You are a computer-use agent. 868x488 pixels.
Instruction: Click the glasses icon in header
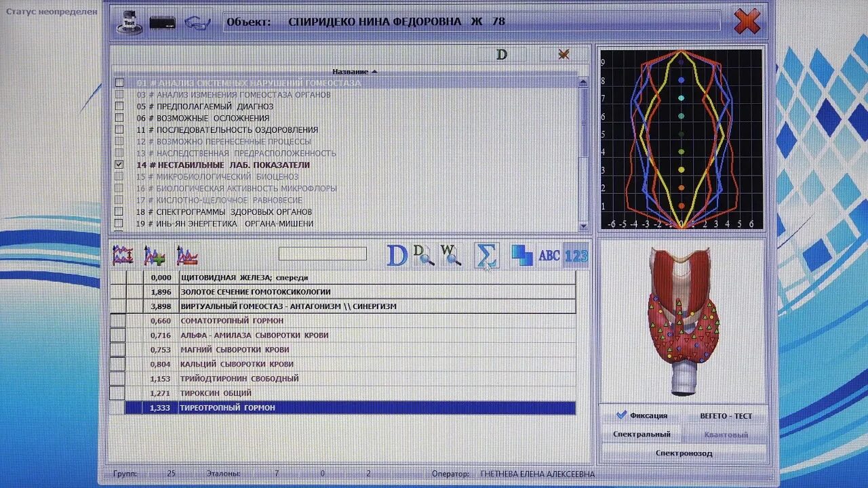click(197, 22)
